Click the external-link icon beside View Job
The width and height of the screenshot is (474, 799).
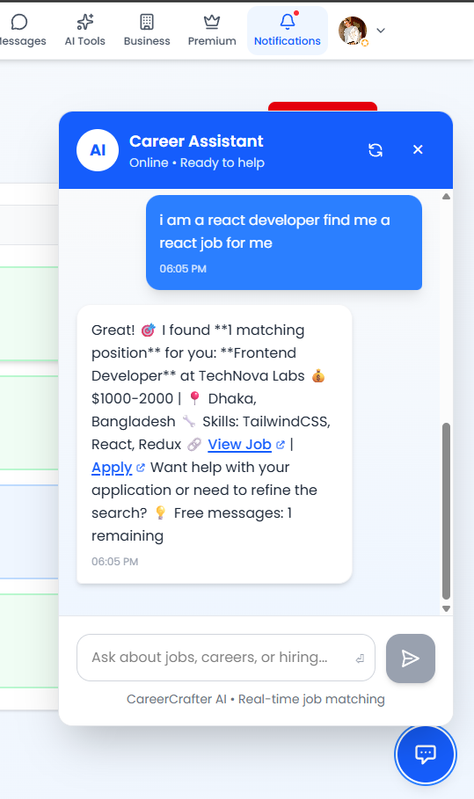pyautogui.click(x=280, y=445)
